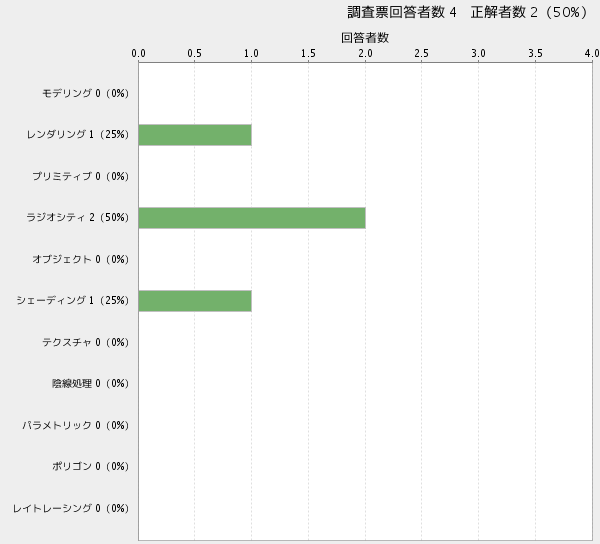Click the 回答者数 axis title
The width and height of the screenshot is (600, 544).
pyautogui.click(x=365, y=37)
